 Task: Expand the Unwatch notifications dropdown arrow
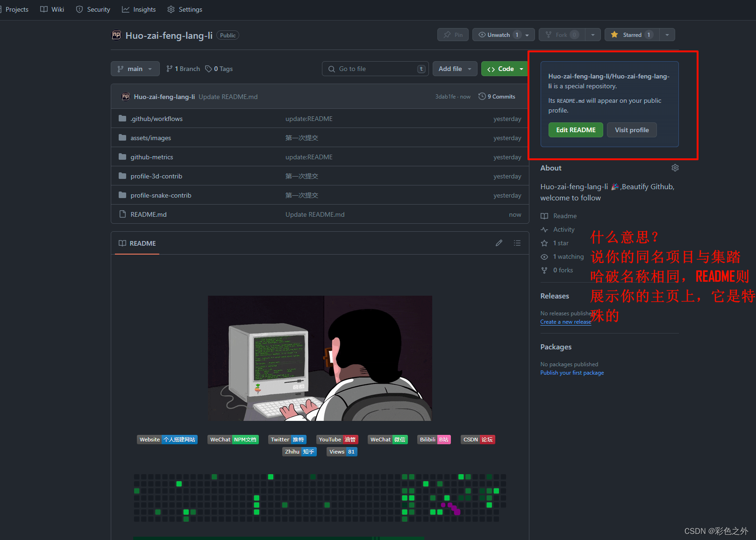coord(528,35)
